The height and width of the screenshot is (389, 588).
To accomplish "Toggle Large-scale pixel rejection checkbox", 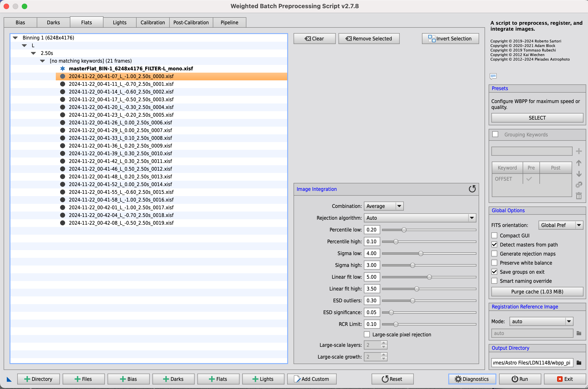I will (367, 335).
